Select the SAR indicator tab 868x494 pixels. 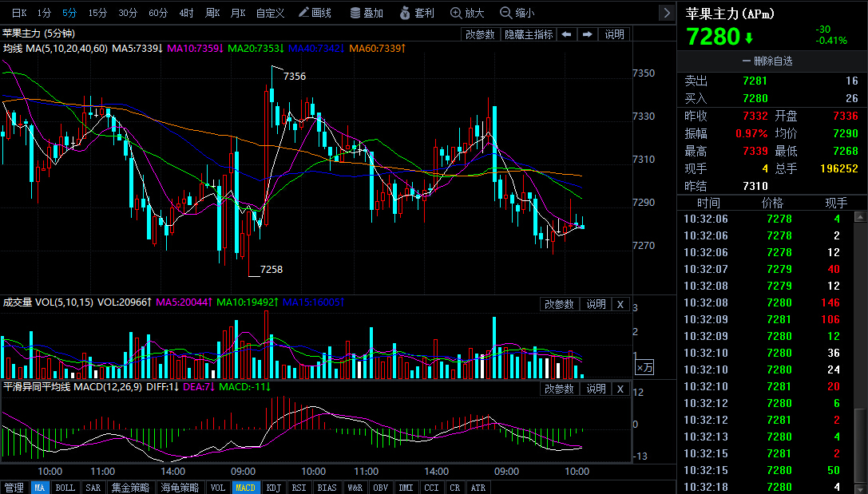pyautogui.click(x=93, y=488)
